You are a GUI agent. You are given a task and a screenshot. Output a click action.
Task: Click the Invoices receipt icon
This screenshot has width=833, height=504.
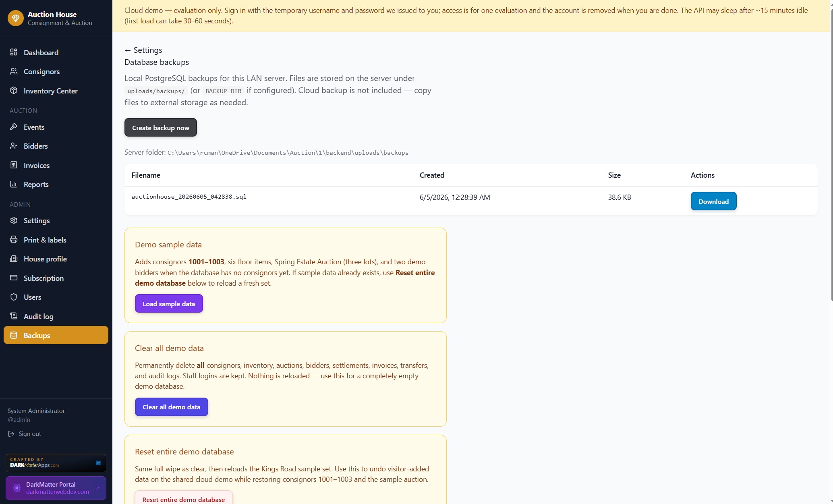14,165
